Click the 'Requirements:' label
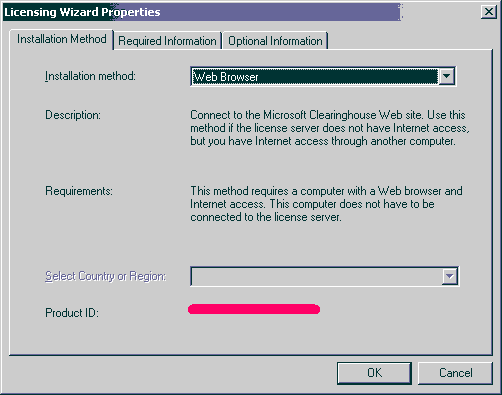This screenshot has width=502, height=395. tap(79, 191)
